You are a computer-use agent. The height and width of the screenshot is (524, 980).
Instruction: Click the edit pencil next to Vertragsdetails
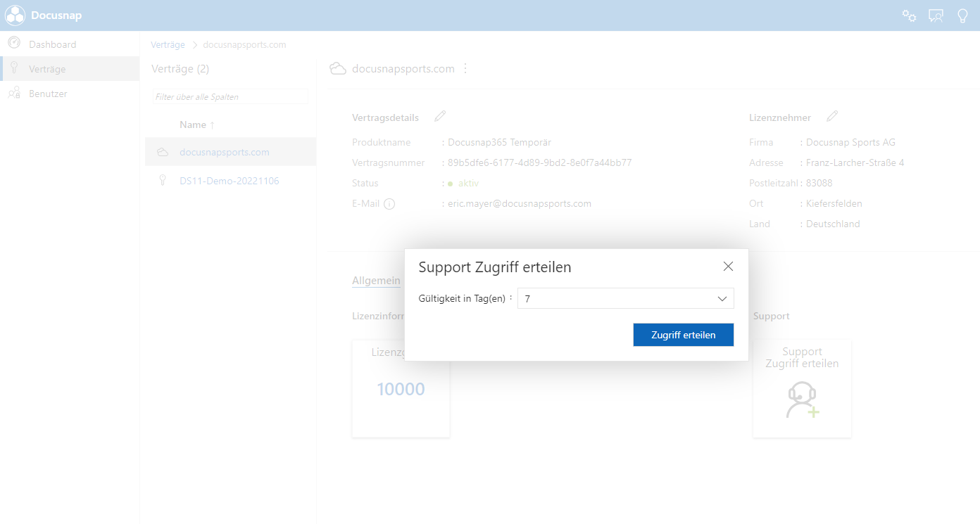[x=440, y=117]
